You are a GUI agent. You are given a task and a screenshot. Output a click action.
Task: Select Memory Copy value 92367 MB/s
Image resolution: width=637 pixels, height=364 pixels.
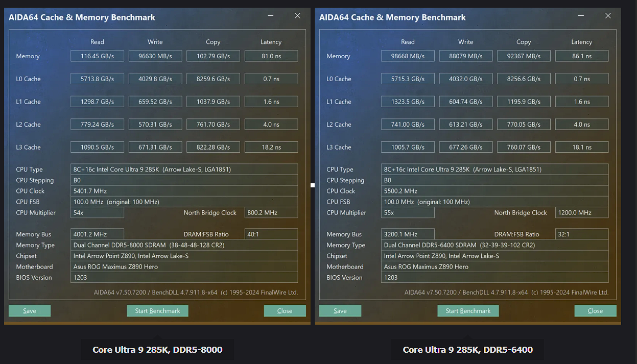click(x=524, y=56)
